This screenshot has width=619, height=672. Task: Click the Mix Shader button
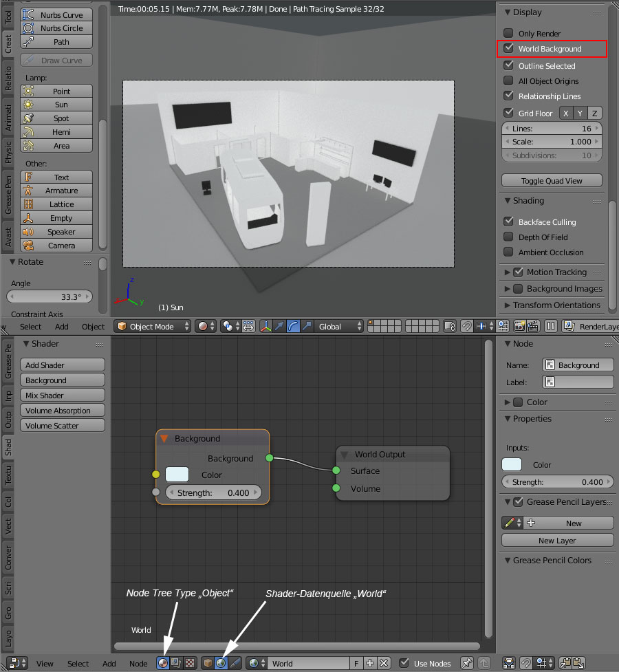click(x=62, y=395)
